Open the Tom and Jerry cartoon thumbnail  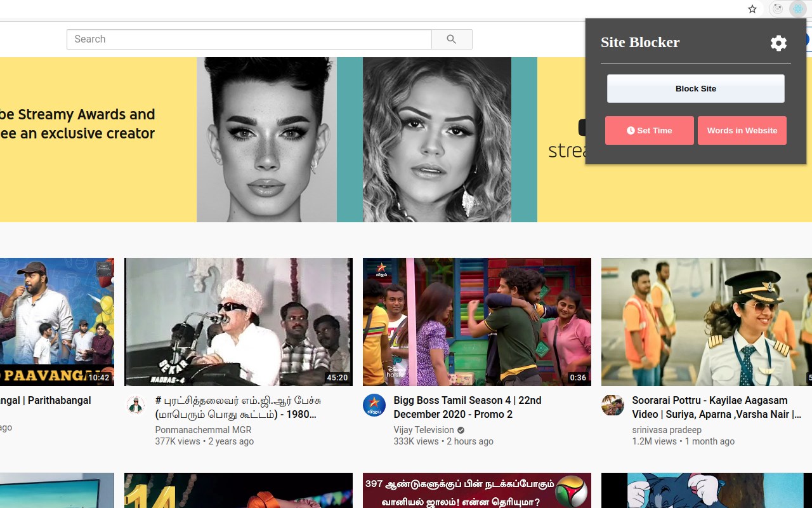pyautogui.click(x=707, y=490)
